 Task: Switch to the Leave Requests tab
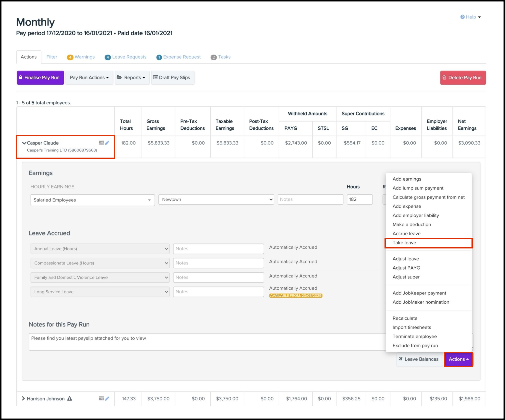(126, 57)
